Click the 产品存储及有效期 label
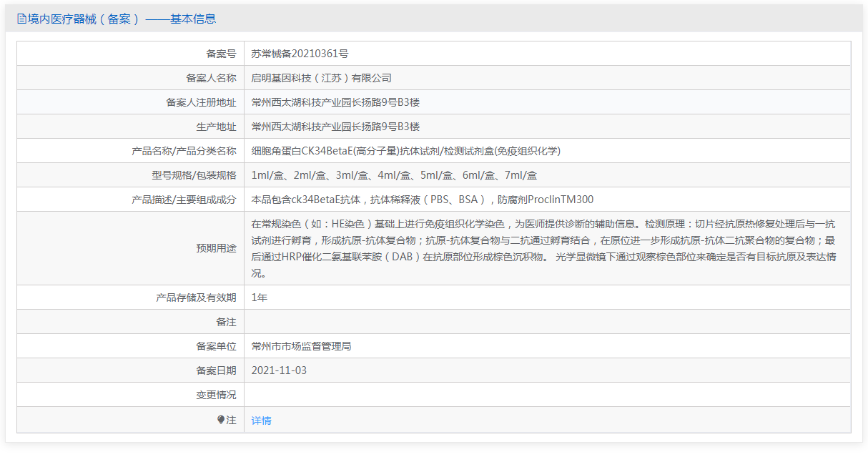 pyautogui.click(x=196, y=297)
